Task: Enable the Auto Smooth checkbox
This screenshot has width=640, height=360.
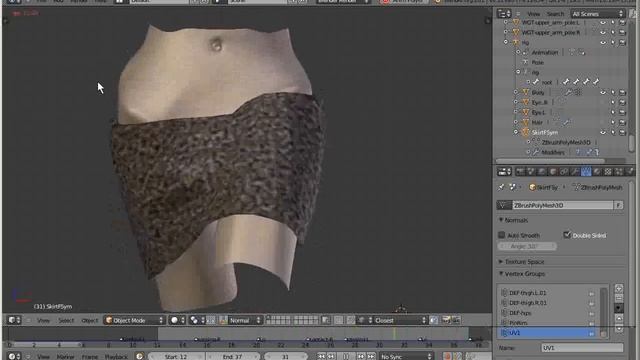Action: (x=502, y=235)
